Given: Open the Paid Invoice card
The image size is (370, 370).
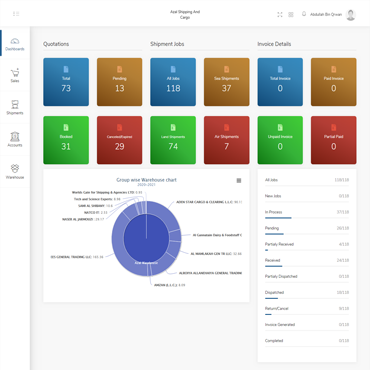Looking at the screenshot, I should click(x=334, y=82).
